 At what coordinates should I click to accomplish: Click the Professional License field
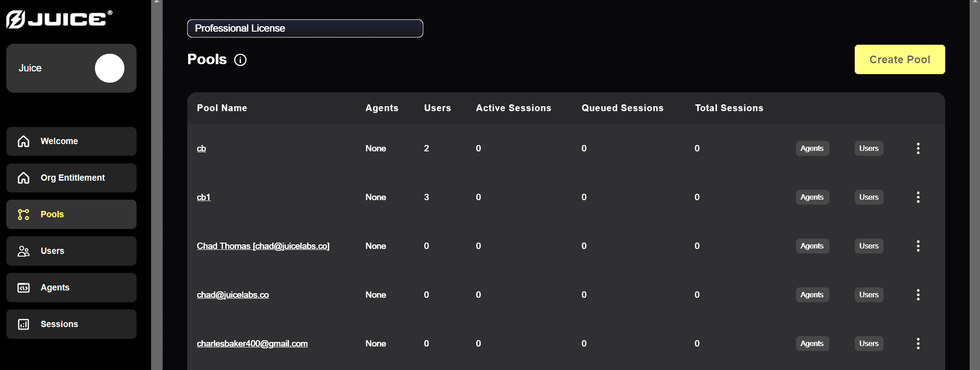pos(305,28)
